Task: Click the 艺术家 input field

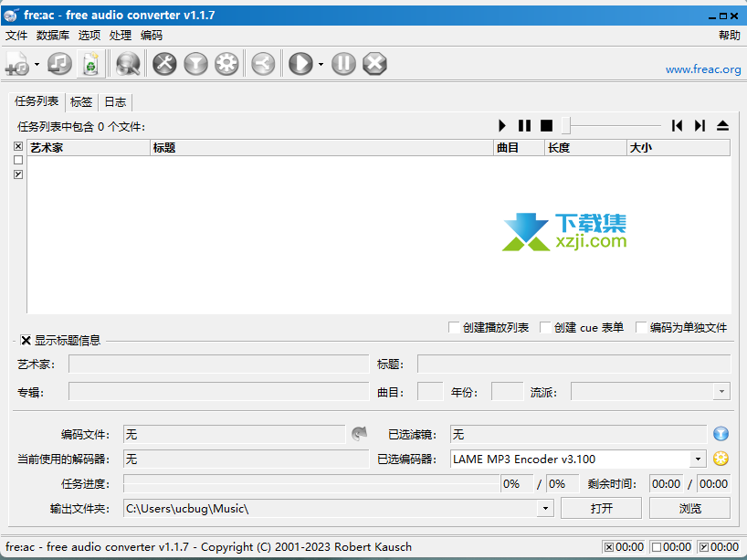Action: click(218, 365)
